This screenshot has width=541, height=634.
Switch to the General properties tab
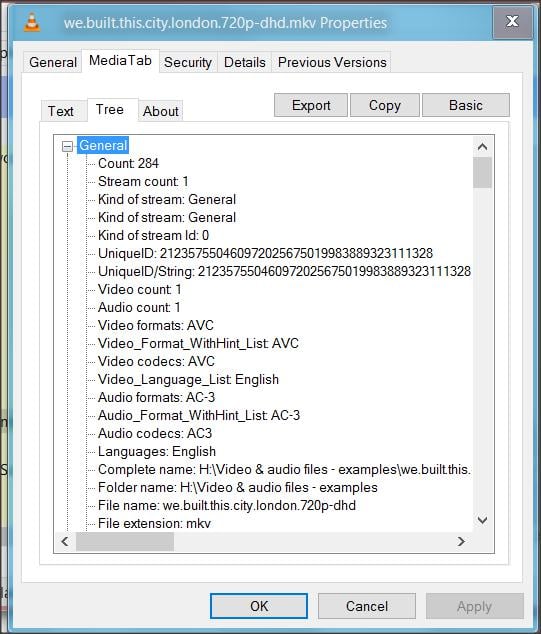[x=53, y=62]
